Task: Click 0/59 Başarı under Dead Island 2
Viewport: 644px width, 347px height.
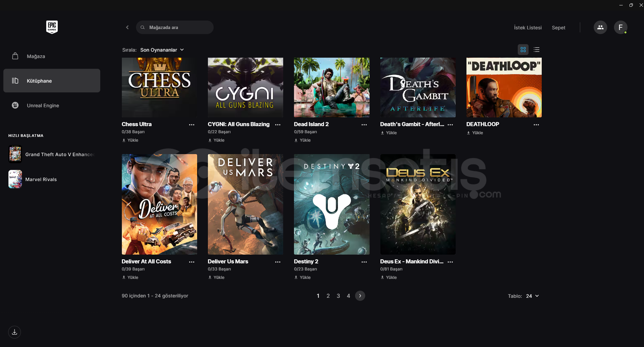Action: click(x=305, y=132)
